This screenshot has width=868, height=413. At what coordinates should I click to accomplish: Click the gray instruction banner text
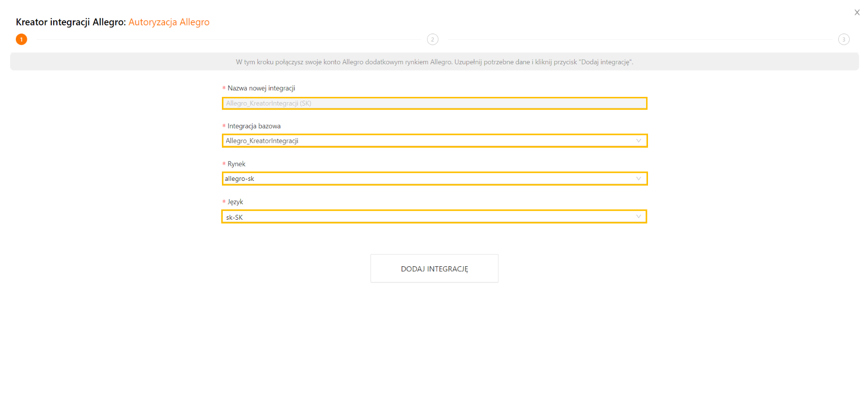434,62
